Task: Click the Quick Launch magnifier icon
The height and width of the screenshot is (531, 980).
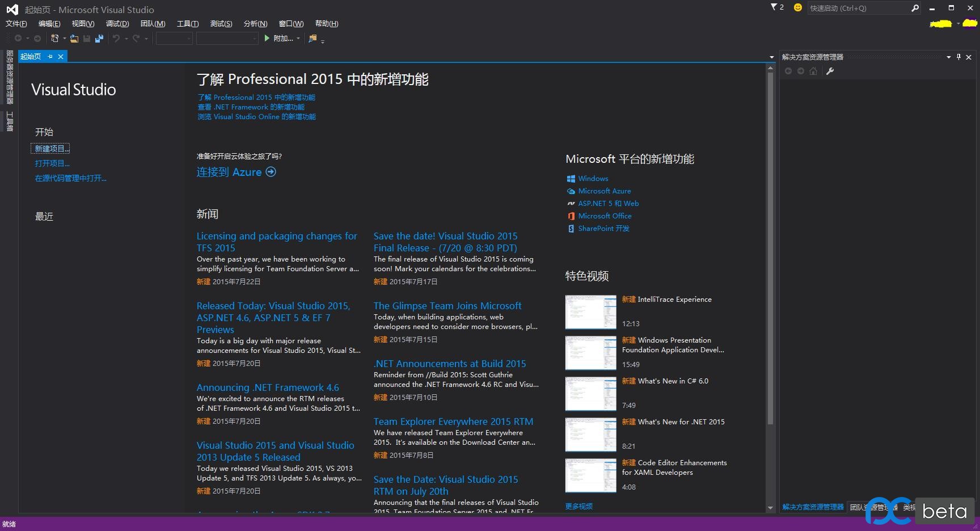Action: (x=915, y=8)
